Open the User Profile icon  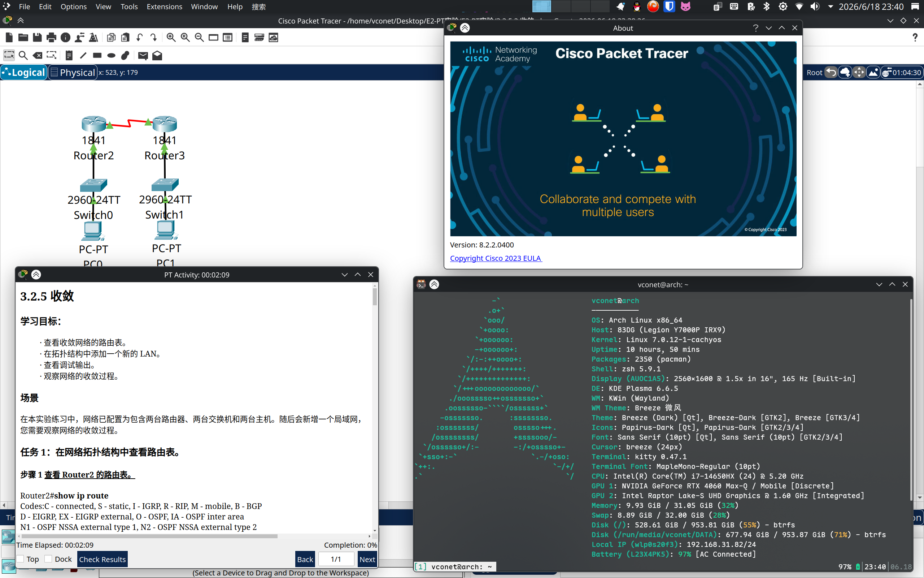[80, 38]
